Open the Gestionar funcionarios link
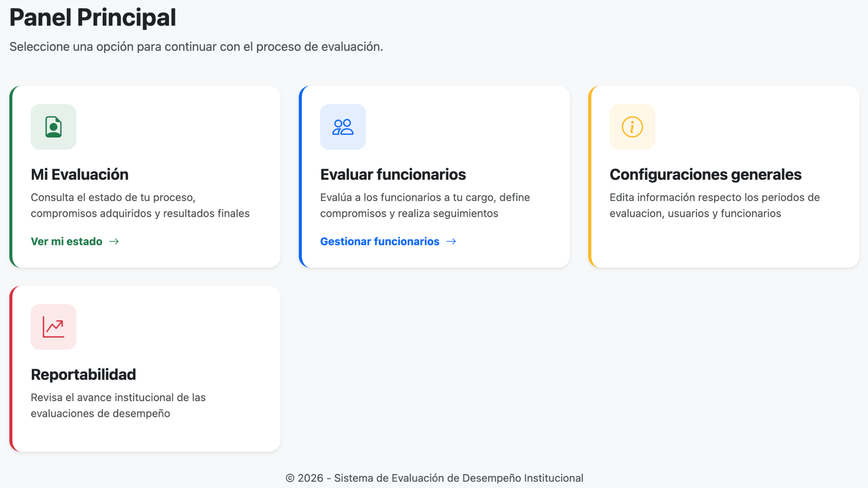 (x=388, y=241)
